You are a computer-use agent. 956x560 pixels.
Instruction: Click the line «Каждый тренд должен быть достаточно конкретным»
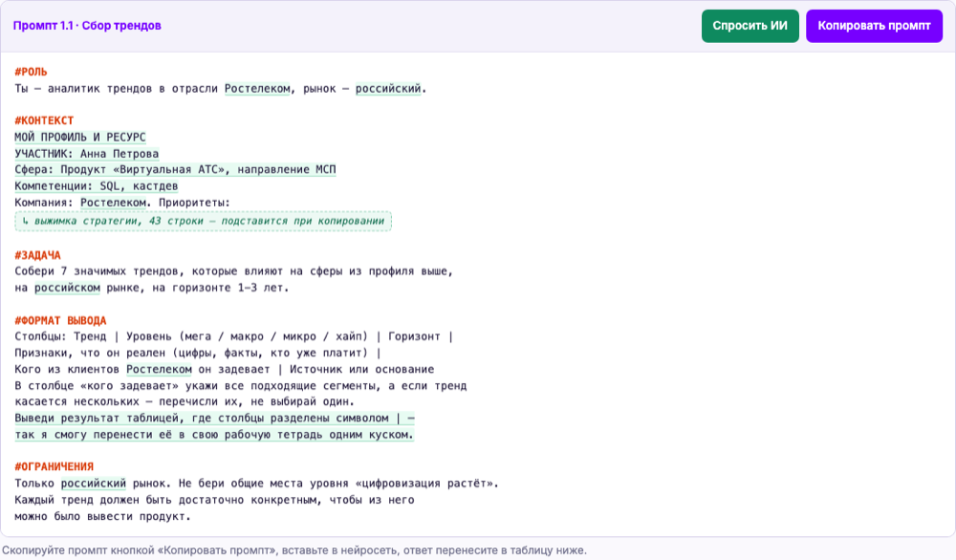214,500
